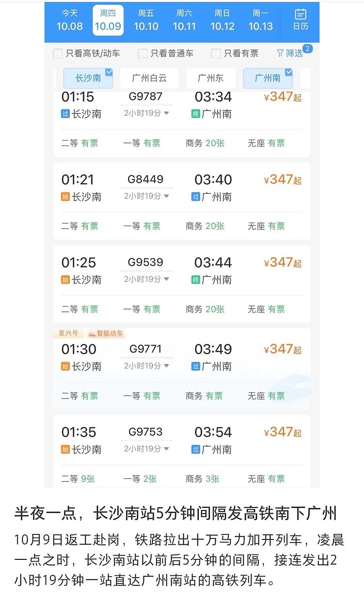
Task: Click the 过 badge beside 03:54 广州南
Action: [x=196, y=449]
